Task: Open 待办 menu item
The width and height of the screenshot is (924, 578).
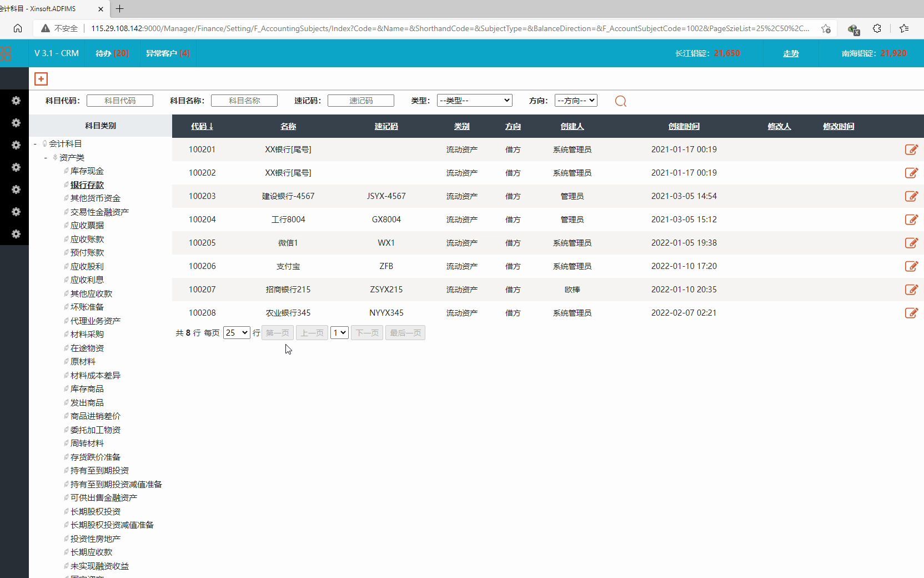Action: pos(113,53)
